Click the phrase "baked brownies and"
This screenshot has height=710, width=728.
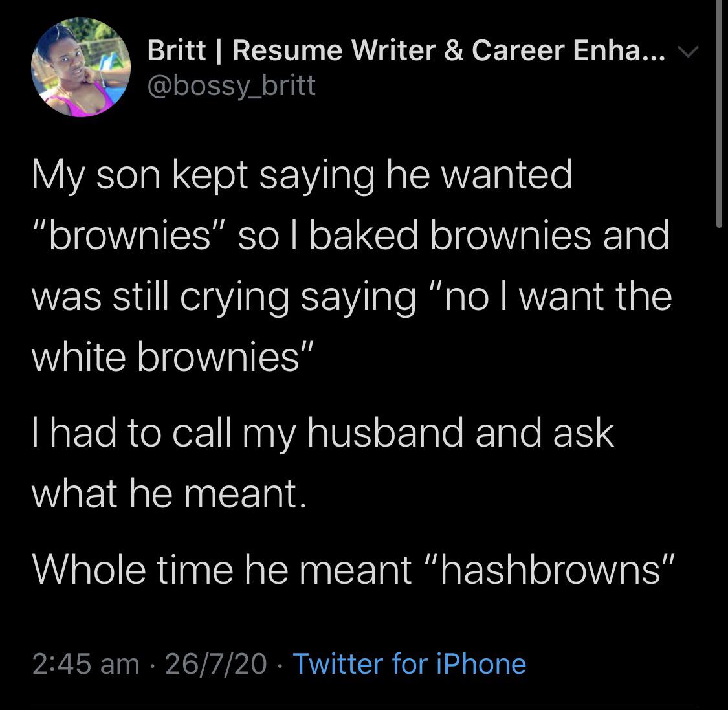(x=489, y=236)
